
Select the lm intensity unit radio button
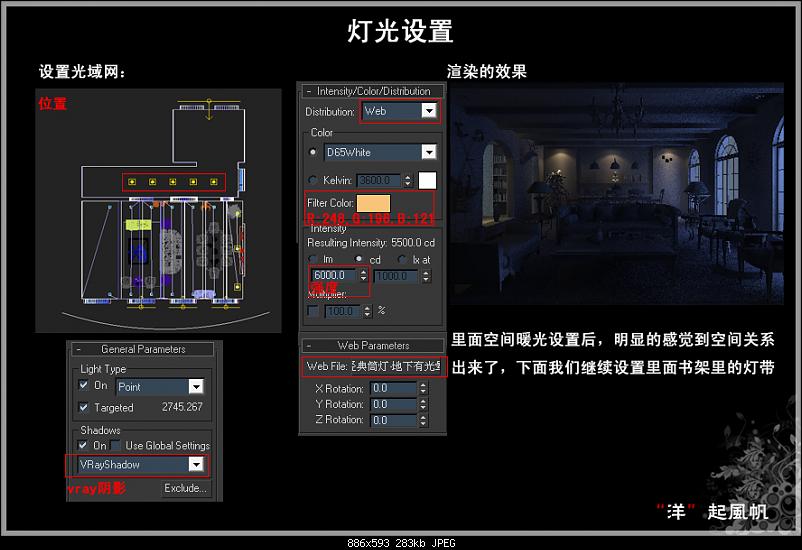pos(313,259)
